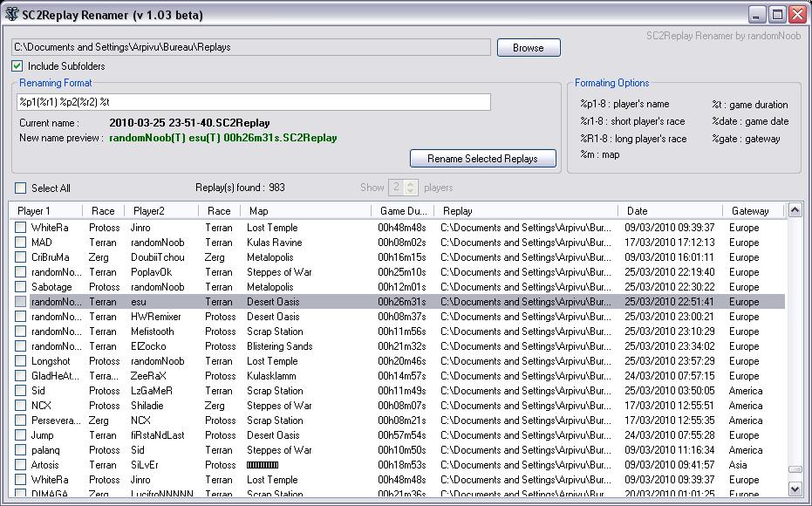Click inside the replay folder path field
Screen dimensions: 812x506
tap(251, 47)
